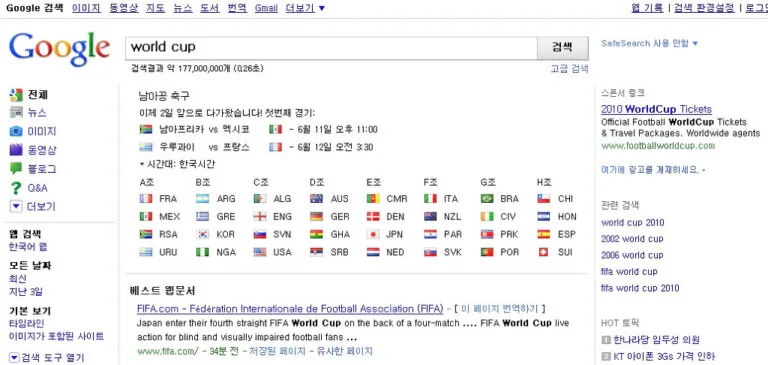Open the 고급 검색 advanced search link
Viewport: 768px width, 365px height.
pyautogui.click(x=569, y=69)
